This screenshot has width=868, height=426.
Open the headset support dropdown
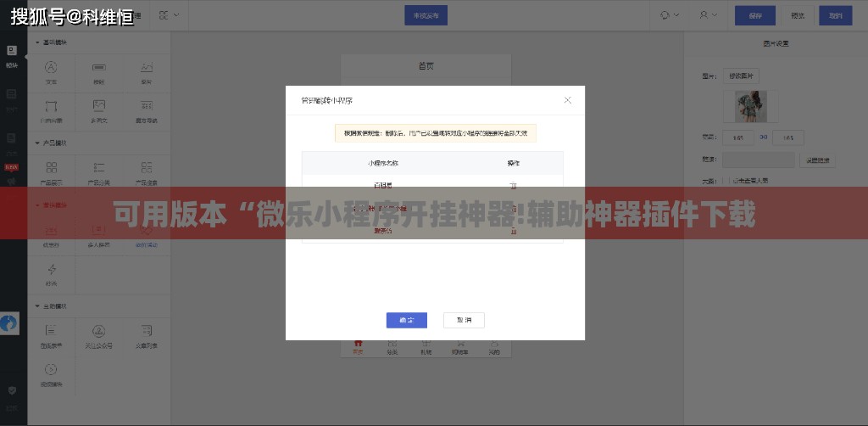tap(670, 15)
